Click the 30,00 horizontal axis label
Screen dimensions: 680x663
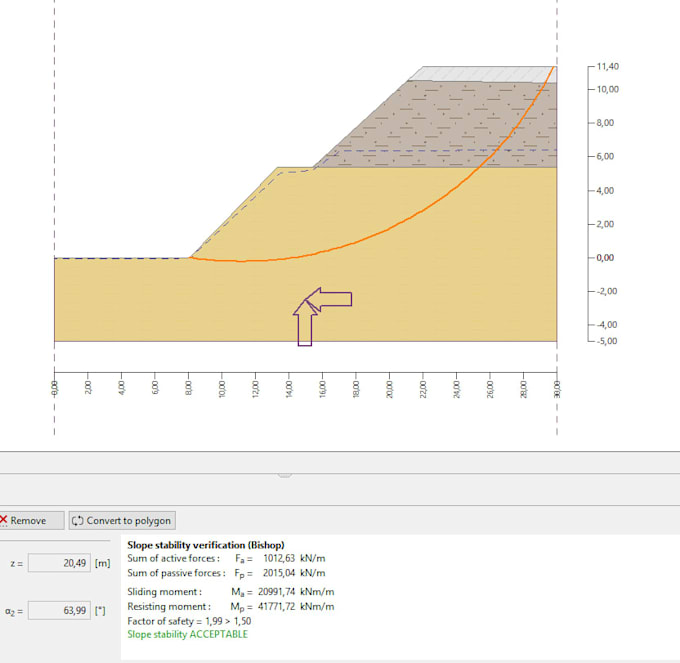pos(557,389)
